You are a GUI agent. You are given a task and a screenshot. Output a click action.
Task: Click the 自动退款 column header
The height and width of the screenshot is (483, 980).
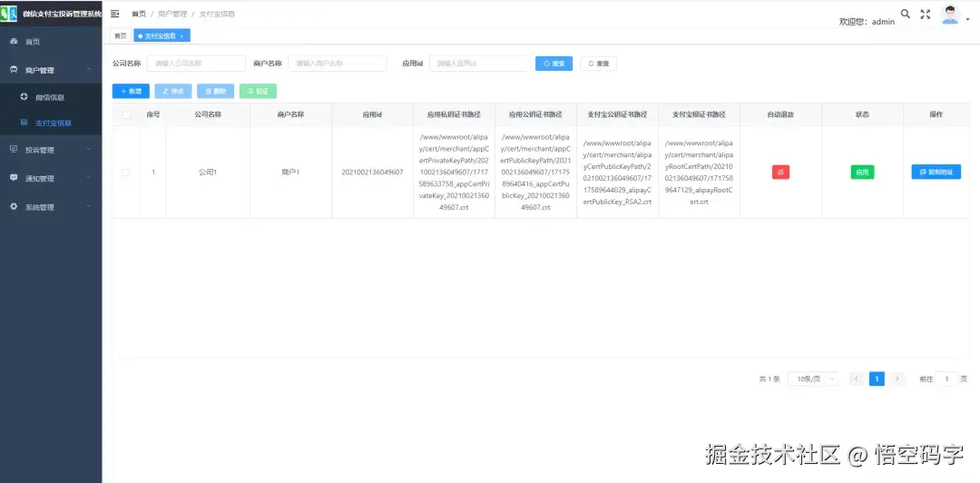[780, 114]
